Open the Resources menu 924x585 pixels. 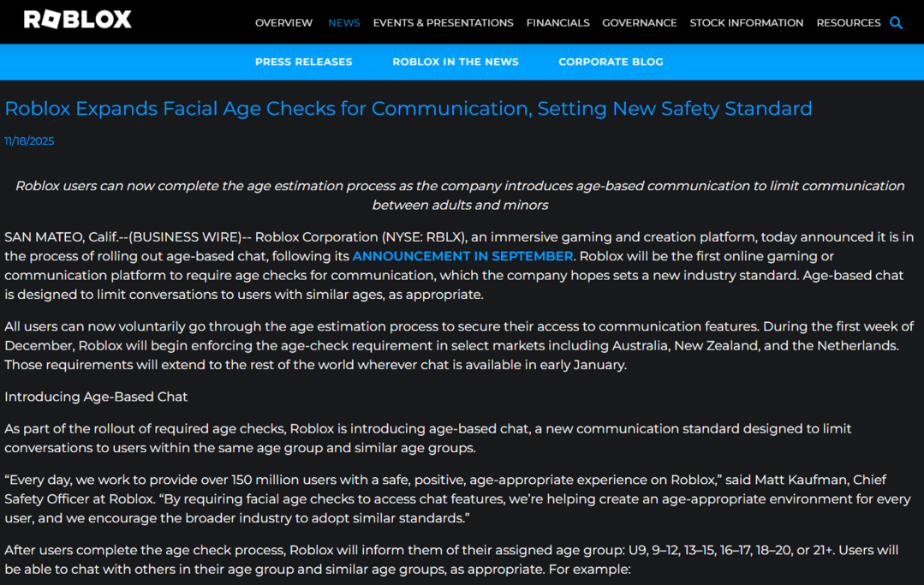point(848,23)
